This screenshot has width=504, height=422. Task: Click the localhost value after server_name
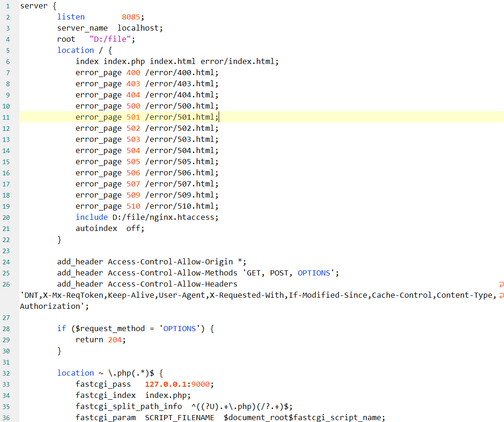click(x=139, y=28)
